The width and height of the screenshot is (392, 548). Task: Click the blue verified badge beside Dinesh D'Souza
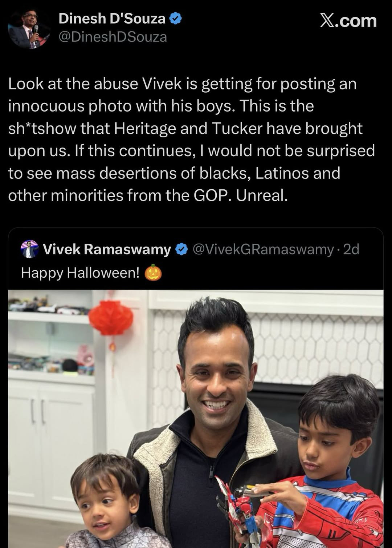click(x=176, y=19)
